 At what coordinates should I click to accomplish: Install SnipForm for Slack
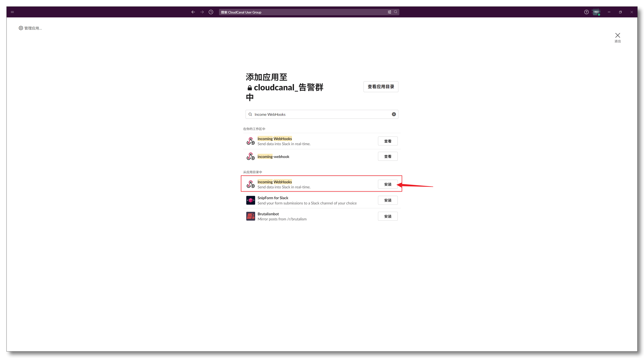(388, 200)
